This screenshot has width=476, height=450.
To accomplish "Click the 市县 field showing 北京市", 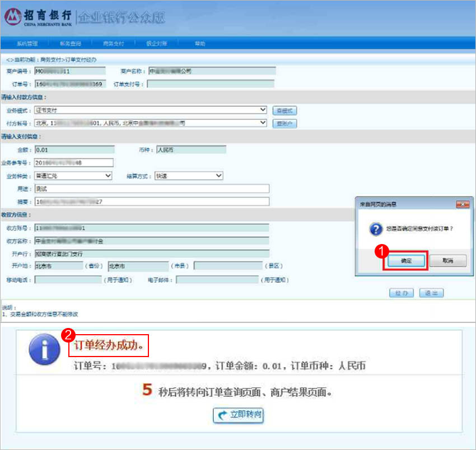I will pos(138,266).
